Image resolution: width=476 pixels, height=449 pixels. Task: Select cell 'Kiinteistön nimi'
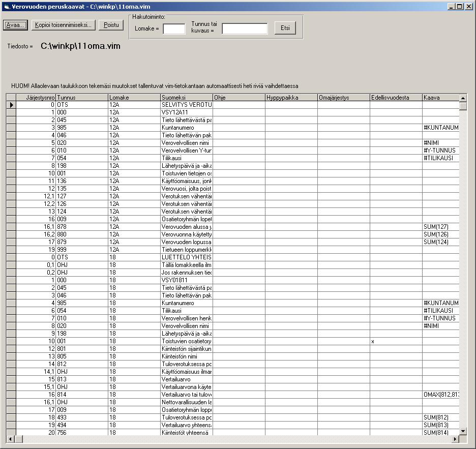tap(187, 356)
